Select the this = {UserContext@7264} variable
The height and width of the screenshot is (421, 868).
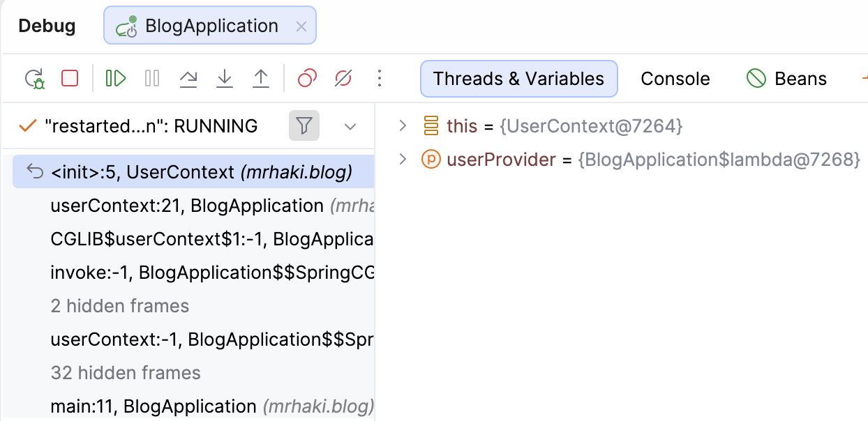tap(564, 126)
